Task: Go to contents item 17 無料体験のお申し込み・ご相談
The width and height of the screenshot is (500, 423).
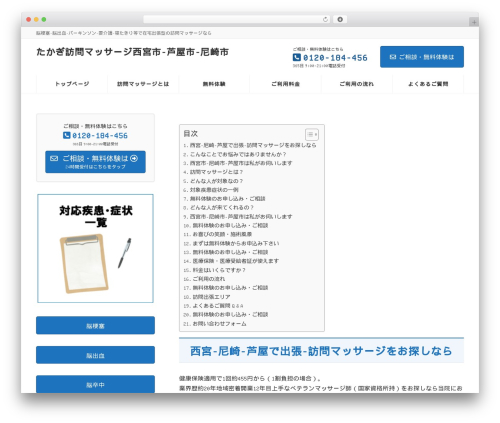Action: click(x=230, y=288)
